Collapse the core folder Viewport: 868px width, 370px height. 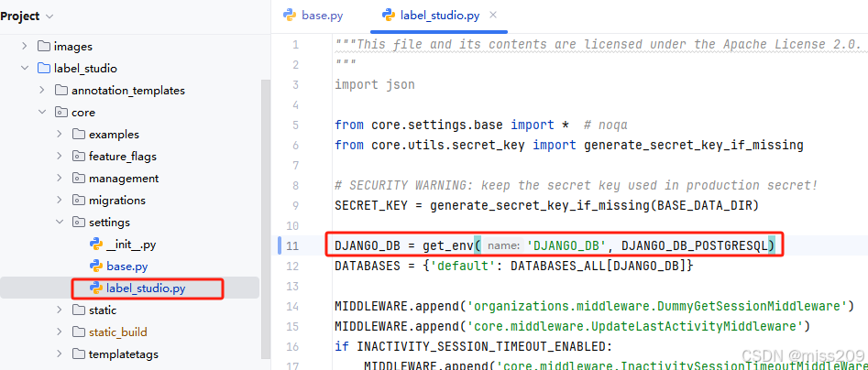click(42, 113)
